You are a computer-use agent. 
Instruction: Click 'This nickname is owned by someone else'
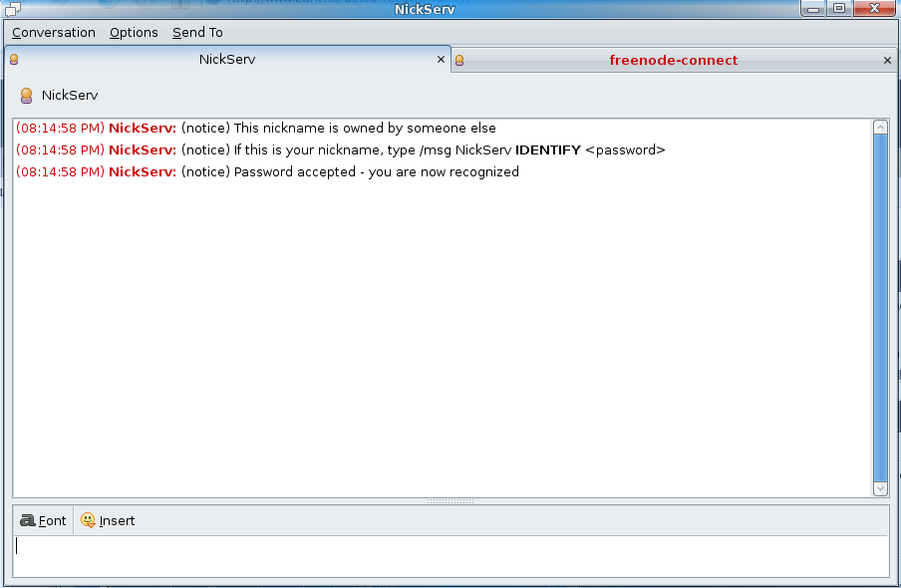click(x=365, y=129)
